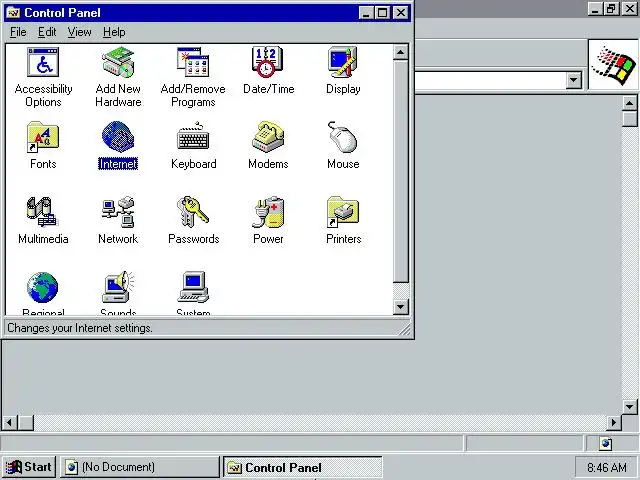Click Control Panel title bar icon
This screenshot has height=480, width=640.
point(13,13)
